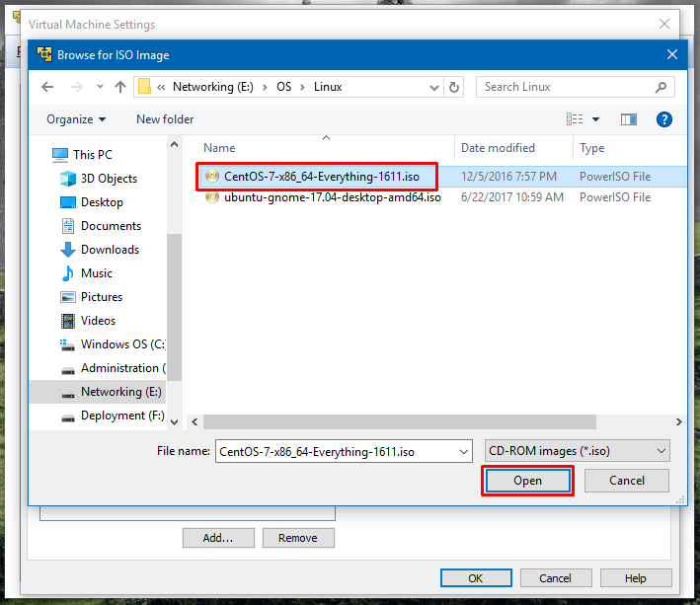Click horizontal scrollbar left arrow
700x605 pixels.
(x=194, y=422)
